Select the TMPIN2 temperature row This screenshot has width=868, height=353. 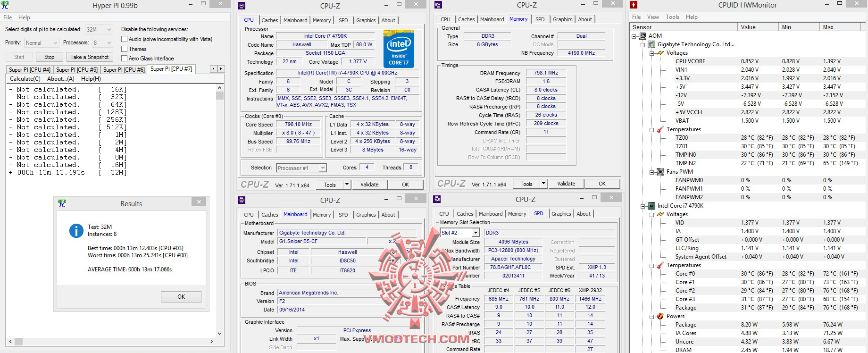pyautogui.click(x=748, y=163)
